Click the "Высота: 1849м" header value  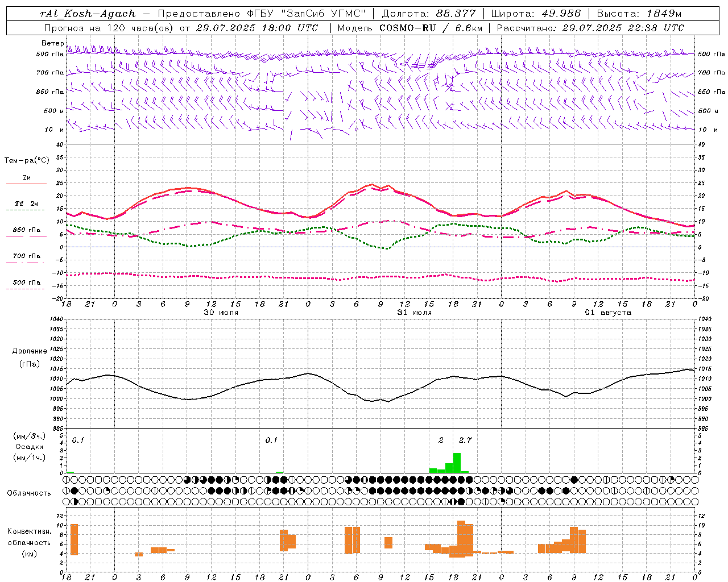[x=639, y=14]
